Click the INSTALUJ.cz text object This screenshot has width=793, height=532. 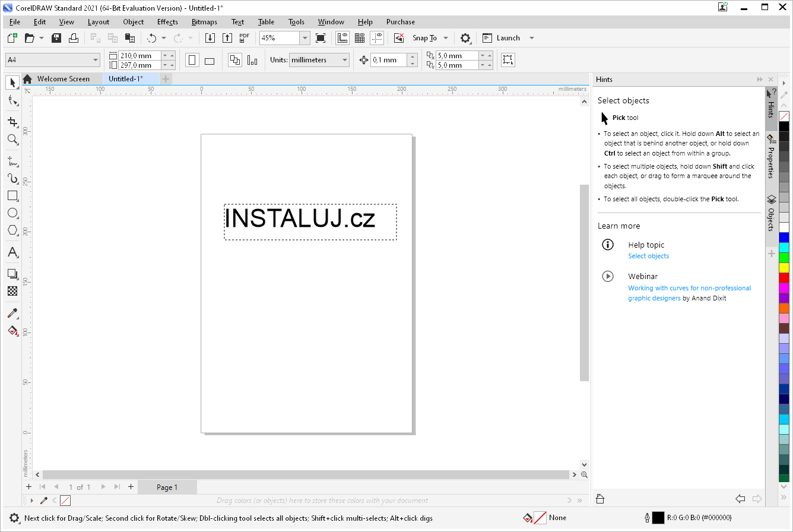tap(300, 219)
